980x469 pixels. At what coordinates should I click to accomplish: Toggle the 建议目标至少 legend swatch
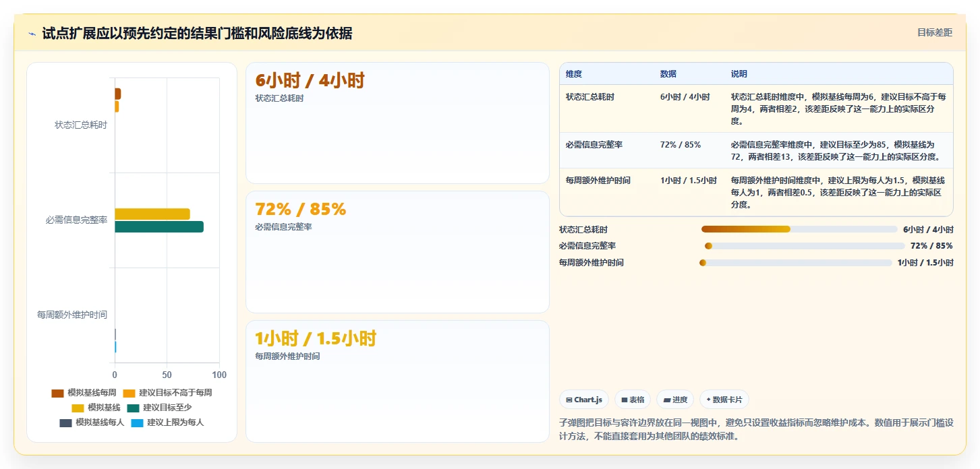[x=133, y=408]
